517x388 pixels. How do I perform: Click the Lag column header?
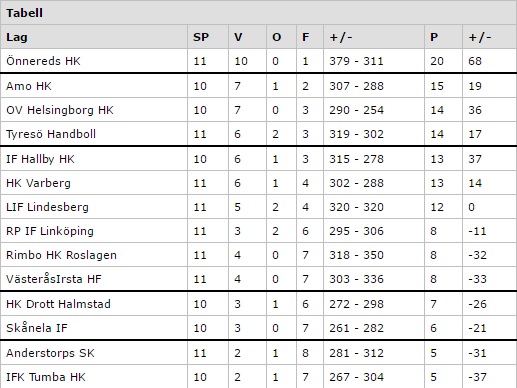[x=17, y=37]
